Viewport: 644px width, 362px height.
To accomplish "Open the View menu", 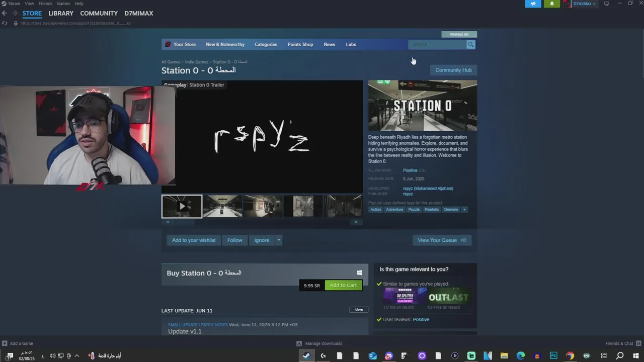I will pyautogui.click(x=30, y=4).
